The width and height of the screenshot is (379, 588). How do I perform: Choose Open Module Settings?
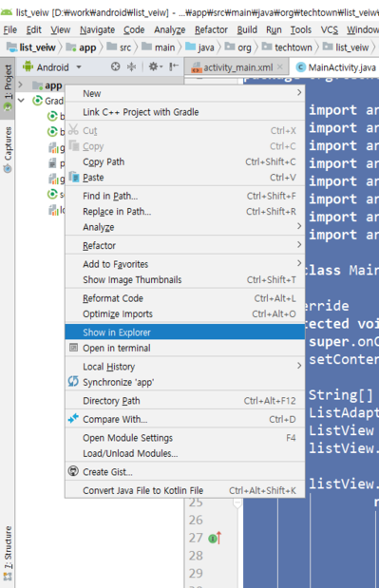pyautogui.click(x=184, y=438)
